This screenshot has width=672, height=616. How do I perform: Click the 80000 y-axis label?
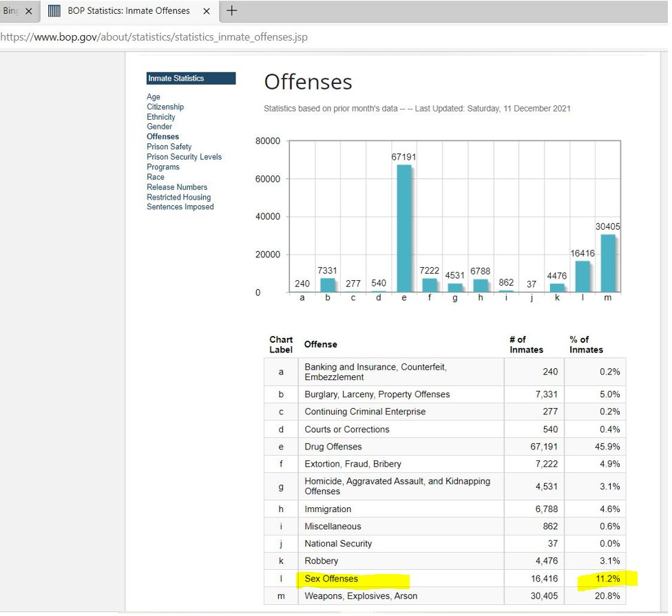coord(268,141)
